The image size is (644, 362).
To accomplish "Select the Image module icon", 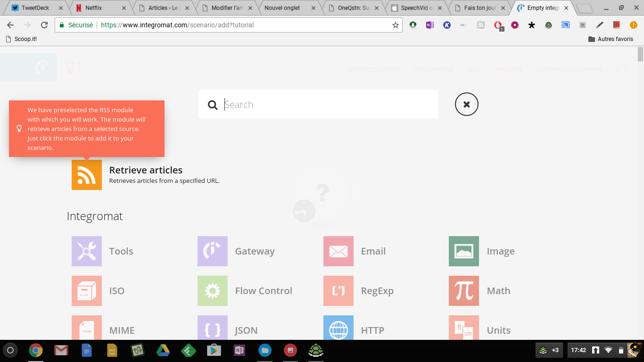I will click(x=464, y=251).
